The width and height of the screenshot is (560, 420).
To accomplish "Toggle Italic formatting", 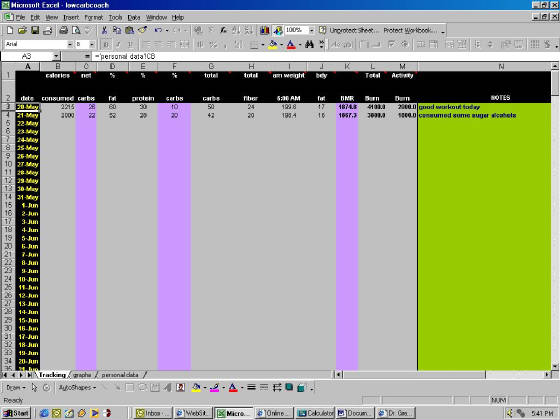I will coord(118,44).
